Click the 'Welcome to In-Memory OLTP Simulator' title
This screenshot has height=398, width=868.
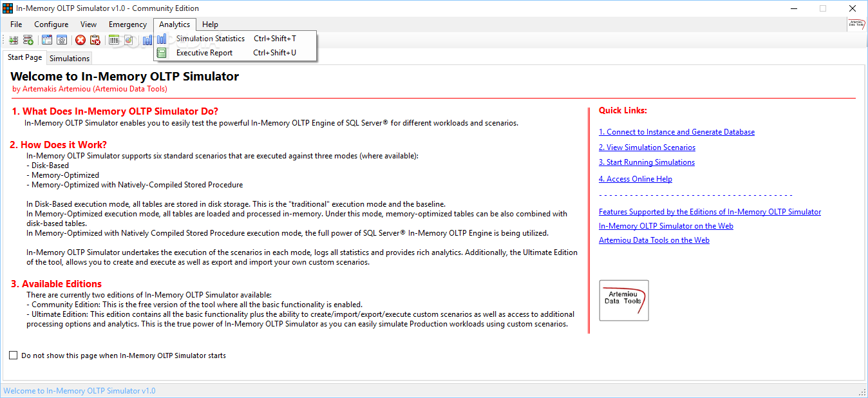tap(125, 77)
